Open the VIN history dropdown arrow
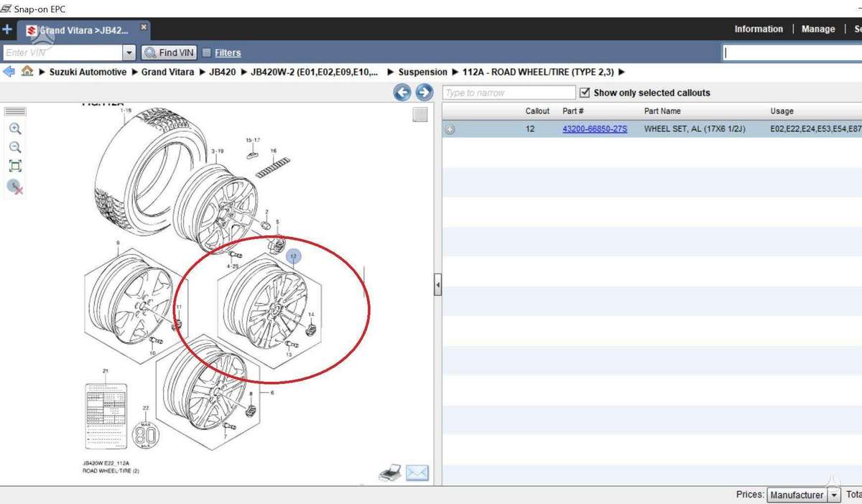Viewport: 862px width, 504px height. coord(129,52)
